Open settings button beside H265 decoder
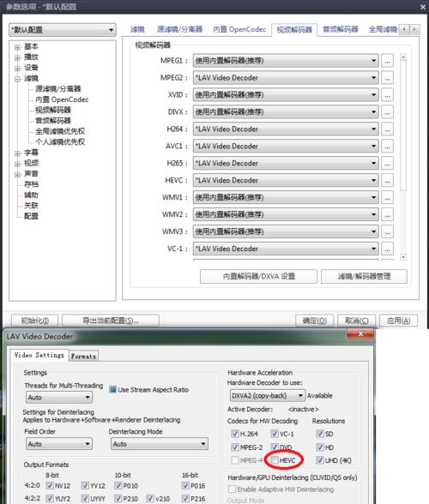Screen dimensions: 429x504 coord(387,163)
